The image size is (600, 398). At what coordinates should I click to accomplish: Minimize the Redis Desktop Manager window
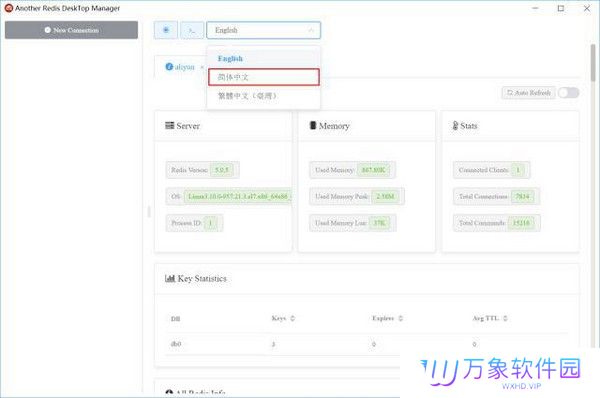point(535,8)
